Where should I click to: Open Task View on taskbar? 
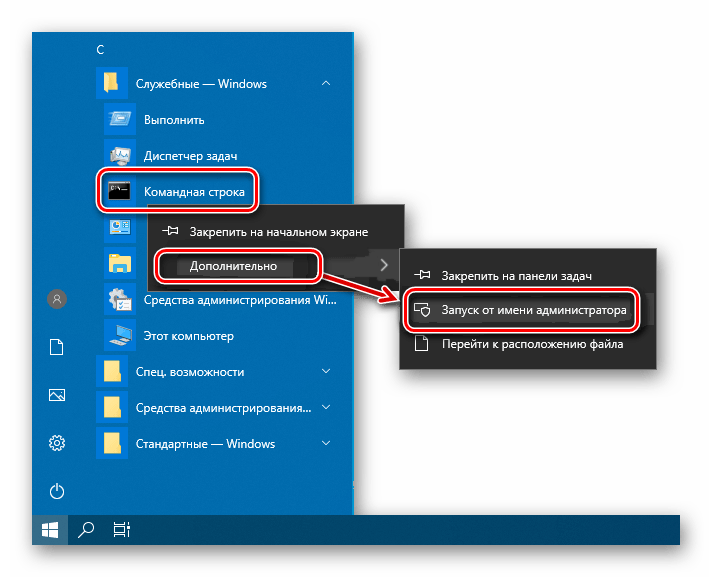click(x=122, y=530)
